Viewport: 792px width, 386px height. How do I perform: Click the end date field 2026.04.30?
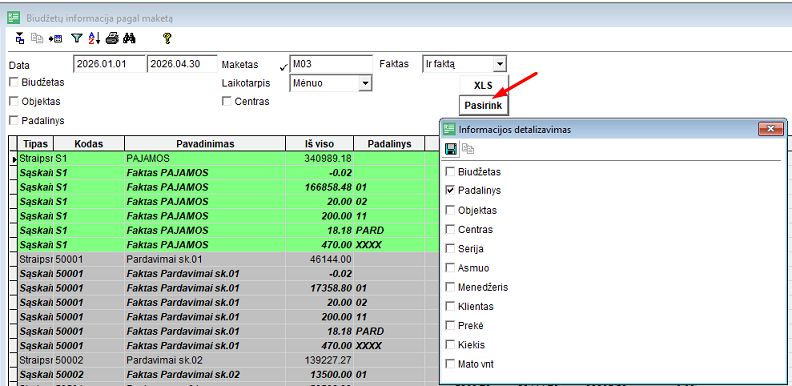tap(182, 64)
